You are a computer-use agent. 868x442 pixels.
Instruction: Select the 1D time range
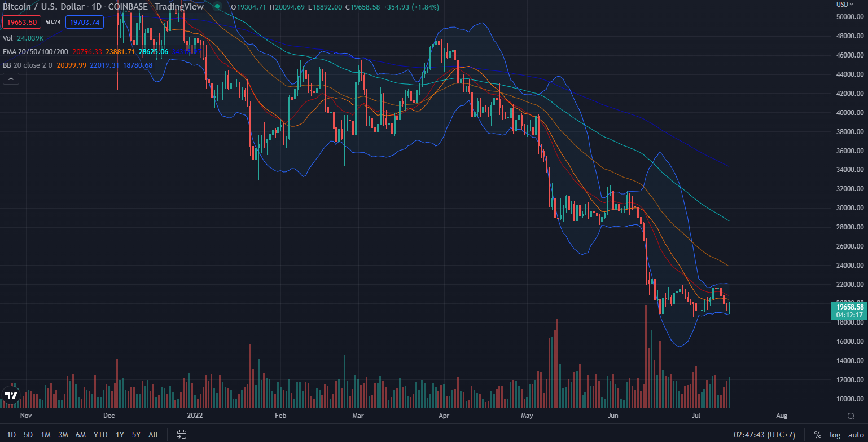(x=12, y=435)
